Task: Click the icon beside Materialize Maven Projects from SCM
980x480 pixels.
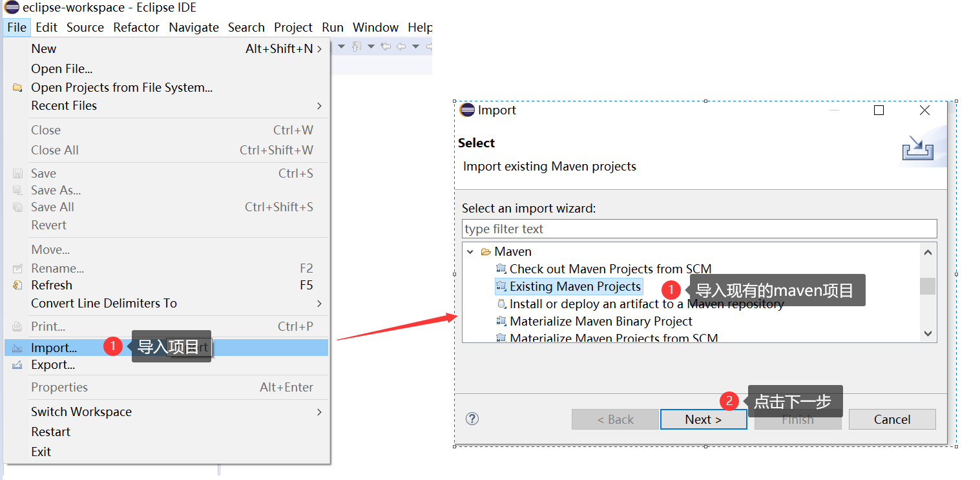Action: (501, 338)
